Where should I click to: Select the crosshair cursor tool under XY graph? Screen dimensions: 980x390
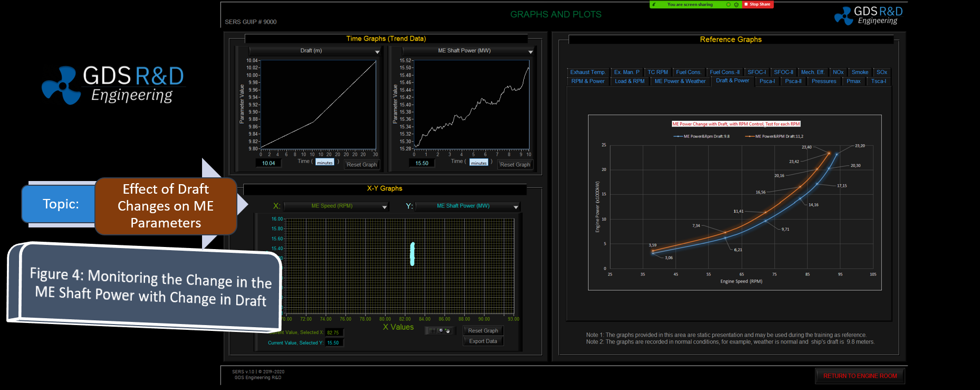point(433,331)
